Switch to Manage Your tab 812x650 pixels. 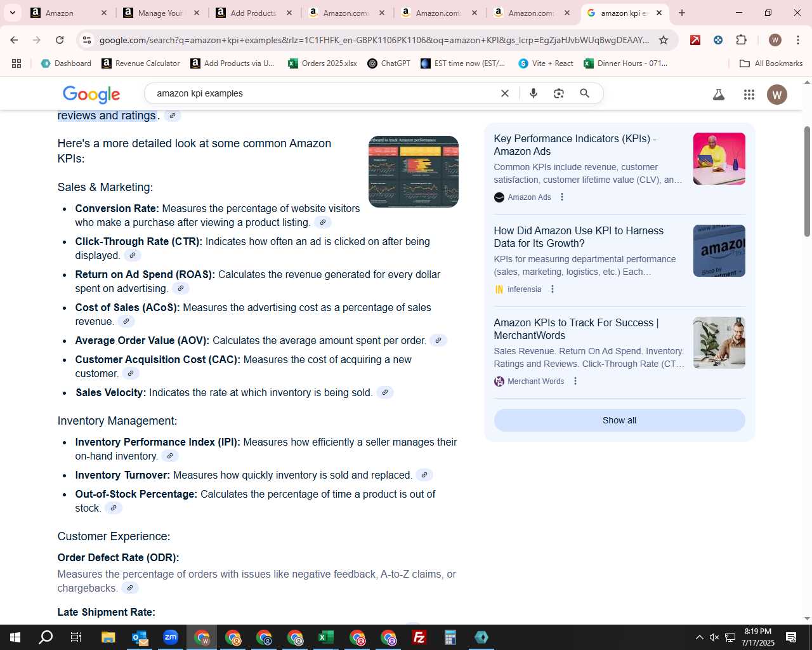point(161,13)
